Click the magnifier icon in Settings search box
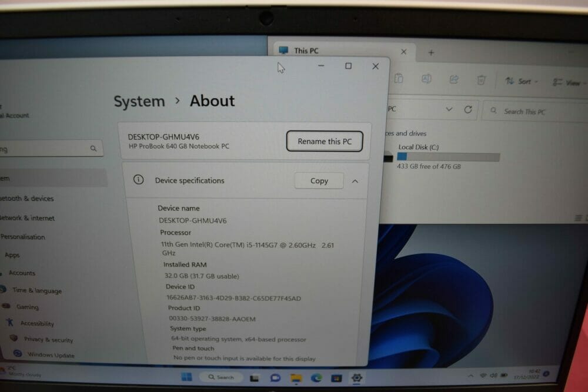The width and height of the screenshot is (588, 392). coord(93,149)
